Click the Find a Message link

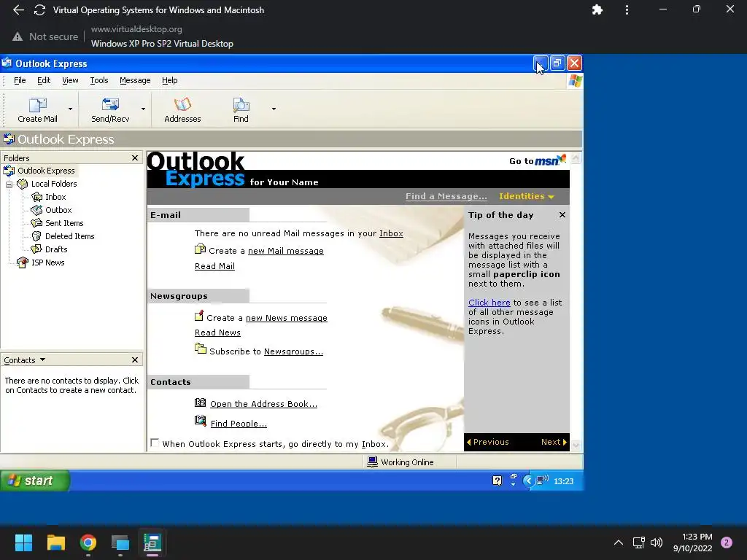[x=446, y=196]
